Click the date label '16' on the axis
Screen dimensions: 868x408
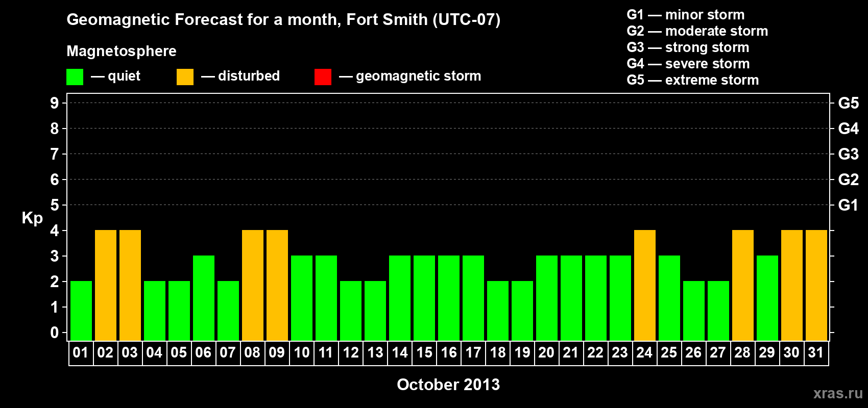pos(449,353)
